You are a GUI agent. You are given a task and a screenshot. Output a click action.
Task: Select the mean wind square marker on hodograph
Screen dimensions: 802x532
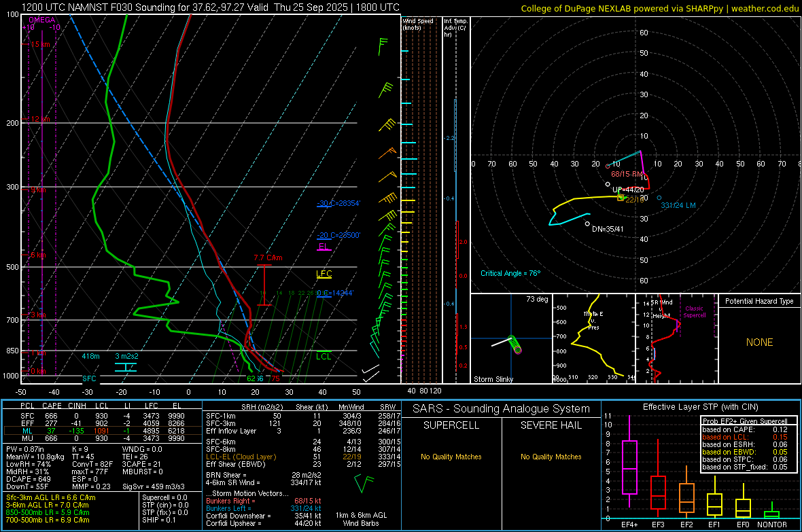point(621,198)
